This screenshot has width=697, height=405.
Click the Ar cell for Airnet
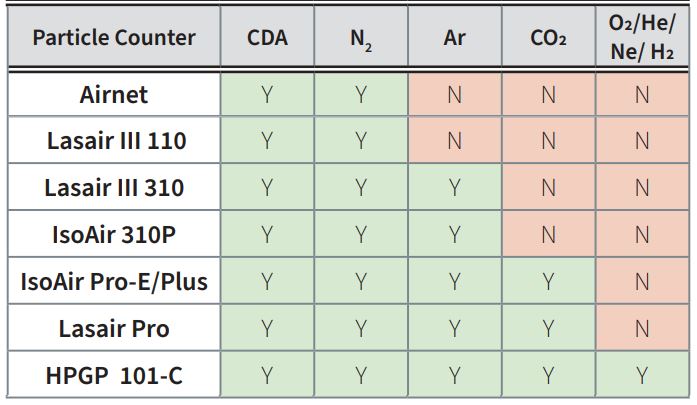[455, 95]
